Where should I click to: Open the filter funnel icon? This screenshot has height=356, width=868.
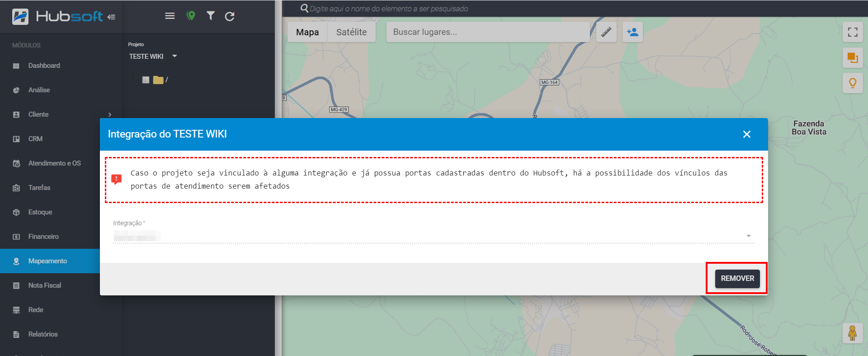point(211,16)
